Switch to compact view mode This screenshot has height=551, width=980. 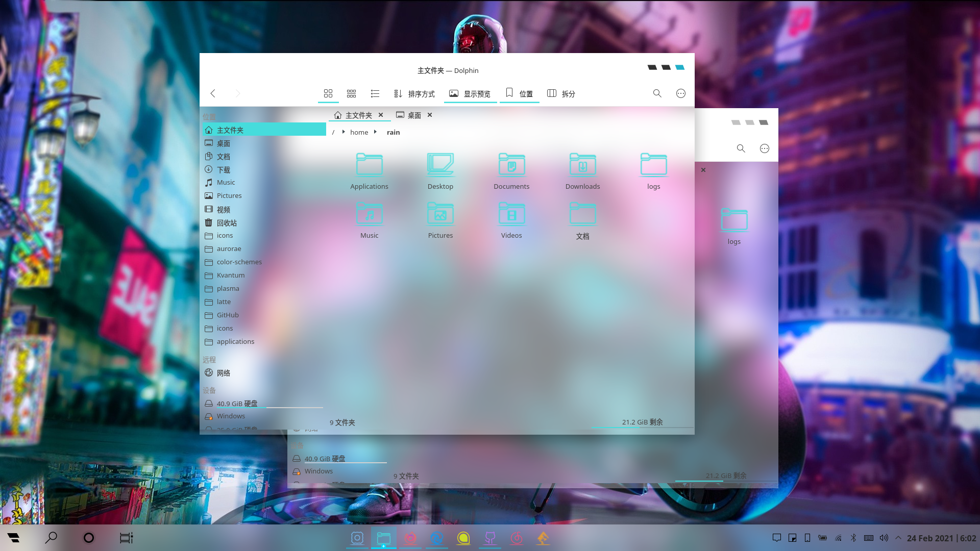pyautogui.click(x=352, y=93)
